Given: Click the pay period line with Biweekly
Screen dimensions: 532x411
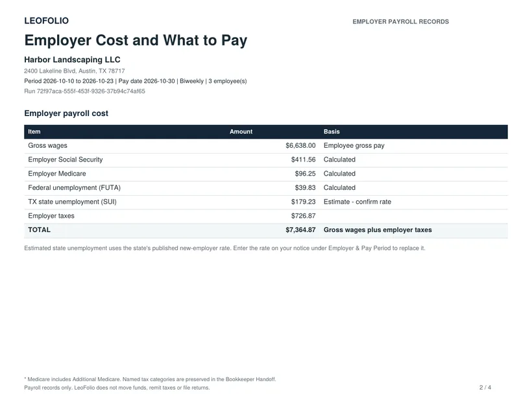Looking at the screenshot, I should click(x=136, y=81).
